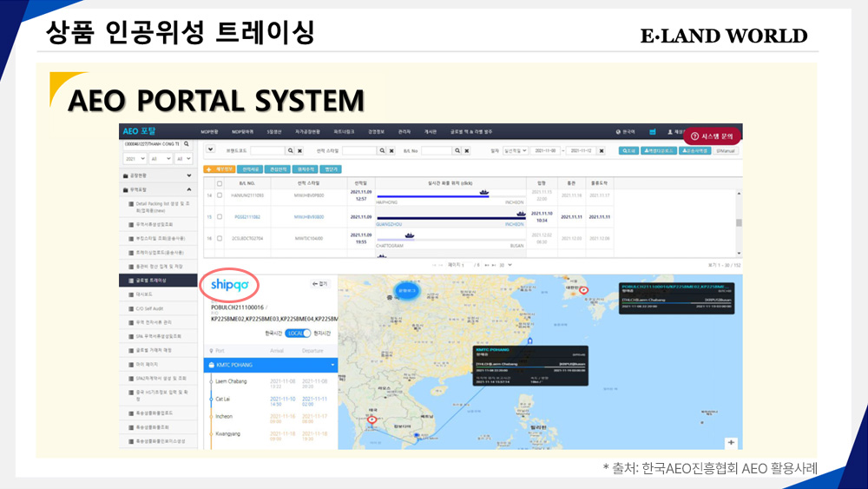Check the row 16 checkbox
The height and width of the screenshot is (489, 868).
tap(220, 239)
